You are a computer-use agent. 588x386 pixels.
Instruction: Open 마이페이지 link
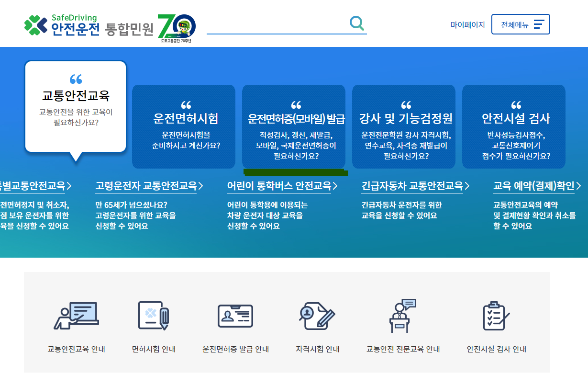tap(467, 24)
